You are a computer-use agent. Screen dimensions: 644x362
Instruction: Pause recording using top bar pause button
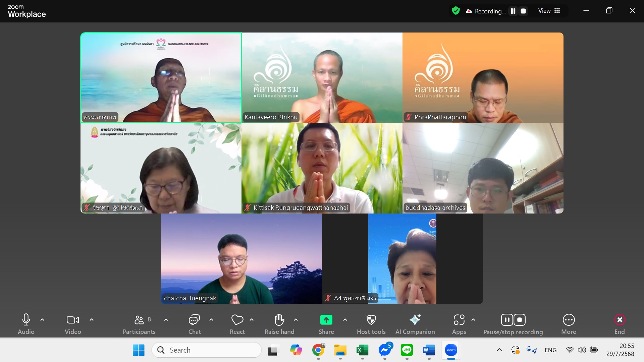pos(513,11)
